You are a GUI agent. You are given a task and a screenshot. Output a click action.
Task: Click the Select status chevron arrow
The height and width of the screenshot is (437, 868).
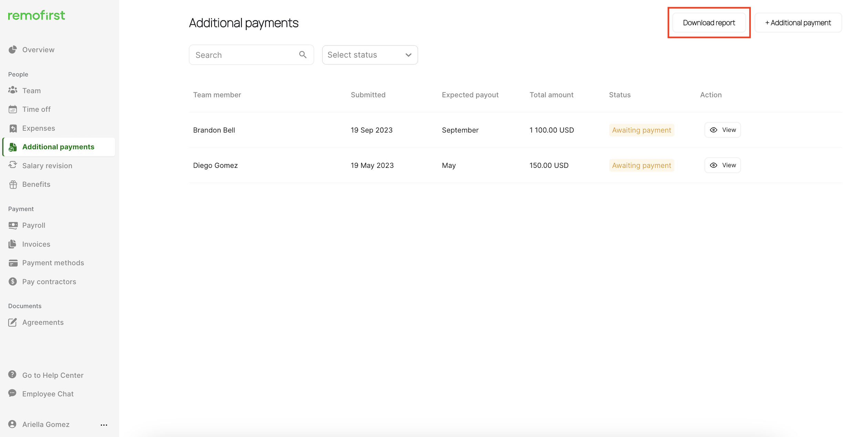coord(408,55)
